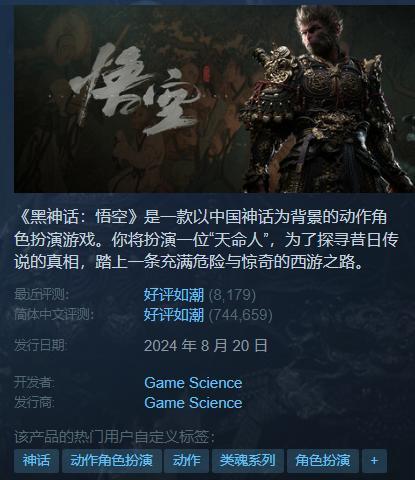This screenshot has width=415, height=480.
Task: Click the 最近评测 label
Action: tap(42, 295)
